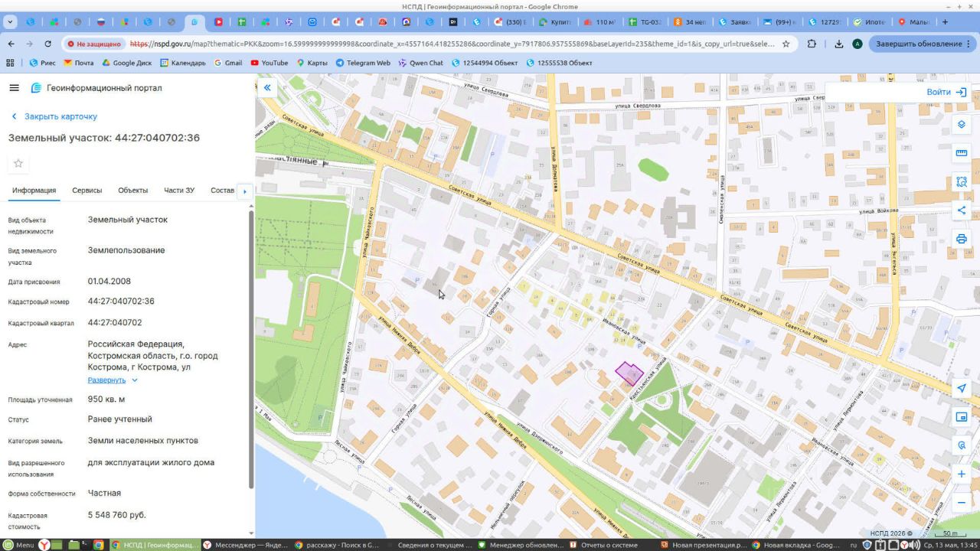This screenshot has width=980, height=551.
Task: Add the parcel to favorites with the star icon
Action: [x=18, y=163]
